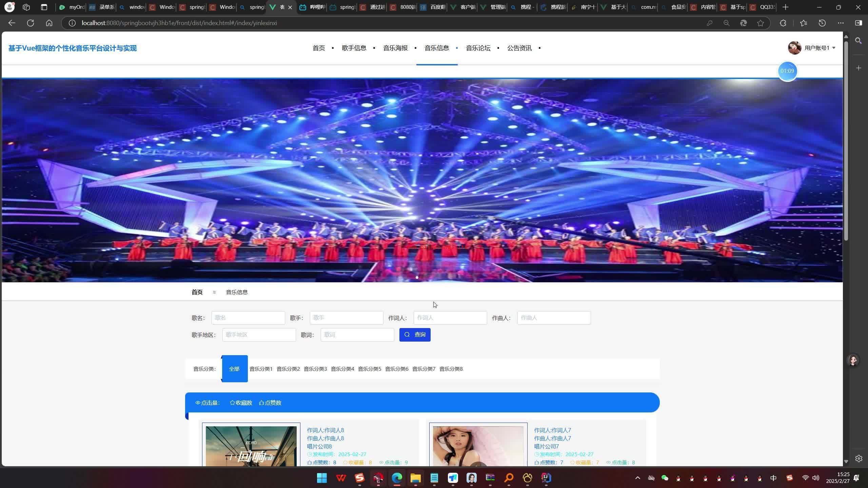The image size is (868, 488).
Task: Show hidden system tray icons chevron
Action: (637, 478)
